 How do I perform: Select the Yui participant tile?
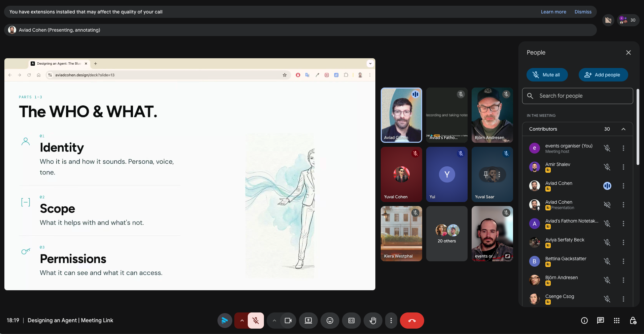point(447,174)
